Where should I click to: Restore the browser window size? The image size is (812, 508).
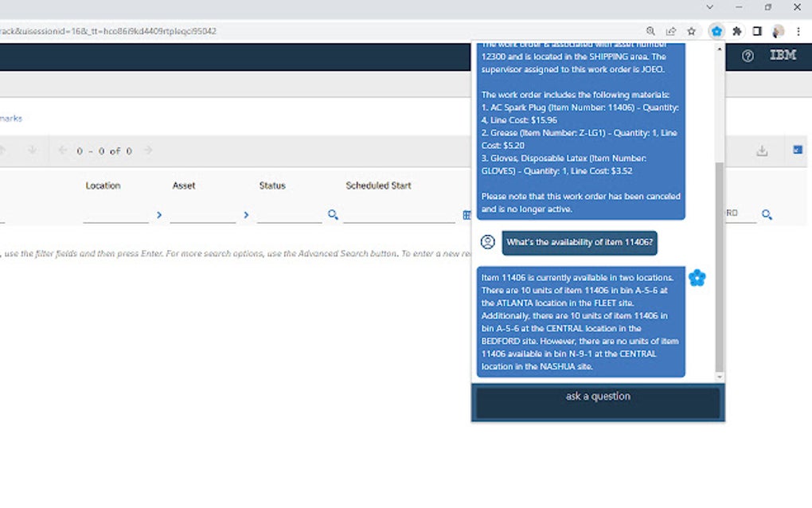coord(768,7)
